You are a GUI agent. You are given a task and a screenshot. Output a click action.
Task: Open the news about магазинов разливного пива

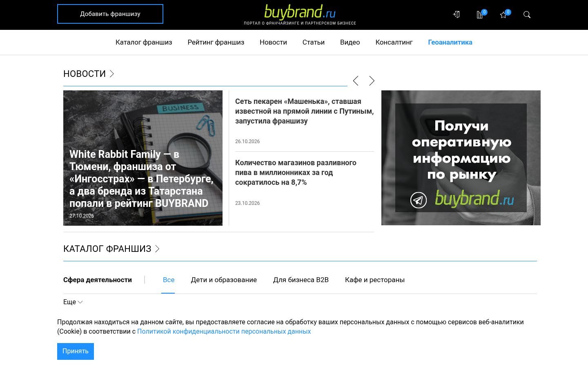[x=296, y=173]
